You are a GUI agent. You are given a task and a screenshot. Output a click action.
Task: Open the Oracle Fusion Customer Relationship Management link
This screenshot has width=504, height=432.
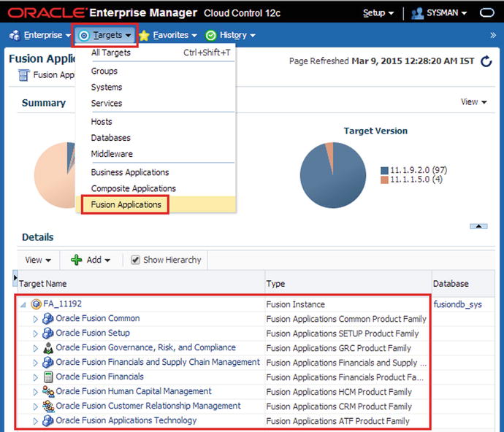pos(148,406)
